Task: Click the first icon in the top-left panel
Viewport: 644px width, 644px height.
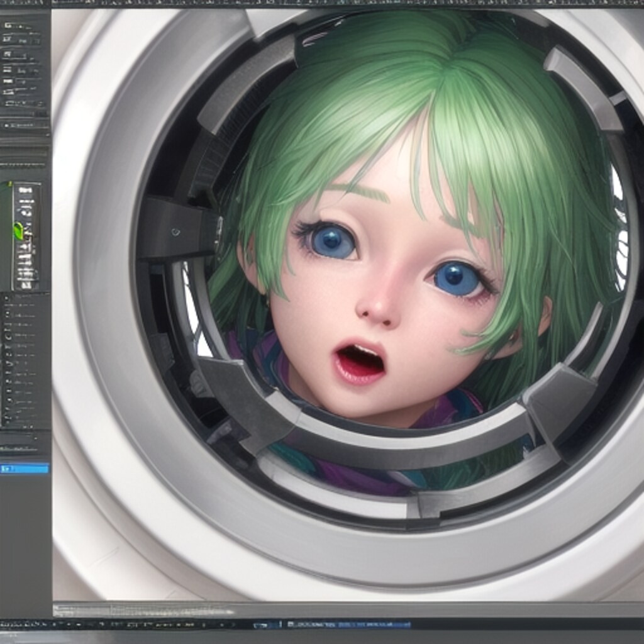Action: 8,26
